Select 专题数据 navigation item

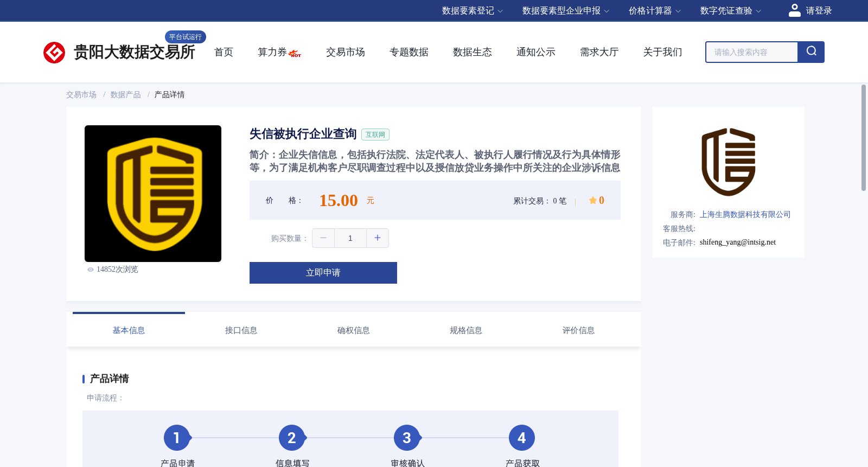pyautogui.click(x=409, y=52)
